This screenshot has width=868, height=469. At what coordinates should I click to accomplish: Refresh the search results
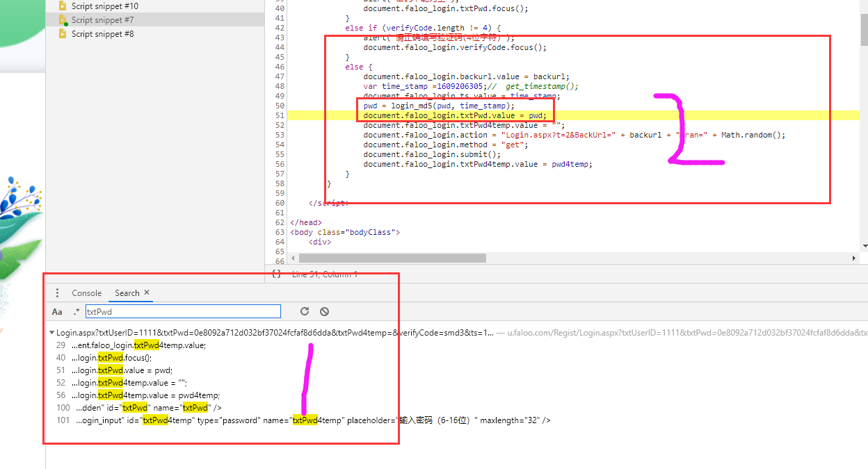[304, 312]
